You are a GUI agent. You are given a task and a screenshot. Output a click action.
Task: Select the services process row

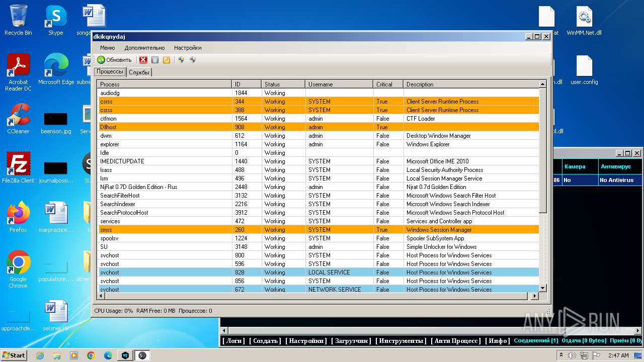(318, 221)
